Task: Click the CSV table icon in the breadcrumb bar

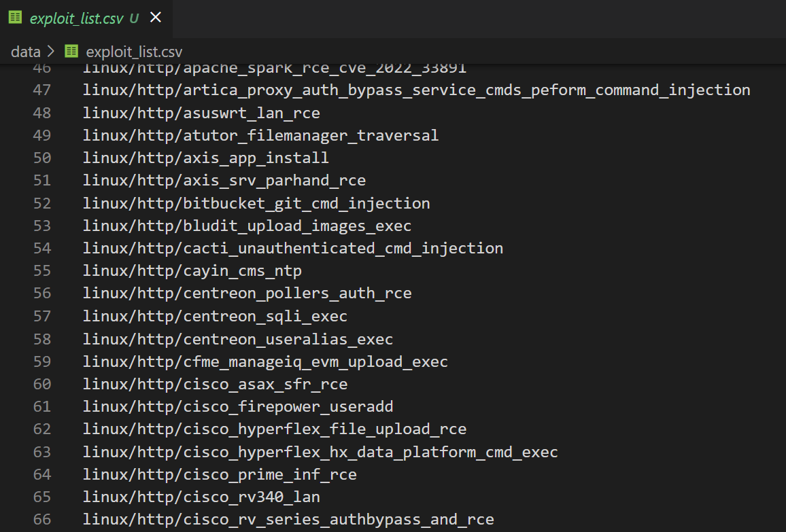Action: click(70, 51)
